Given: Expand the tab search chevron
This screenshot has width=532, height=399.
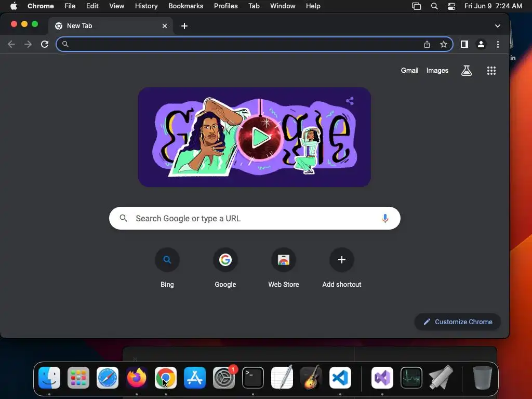Looking at the screenshot, I should pos(497,26).
